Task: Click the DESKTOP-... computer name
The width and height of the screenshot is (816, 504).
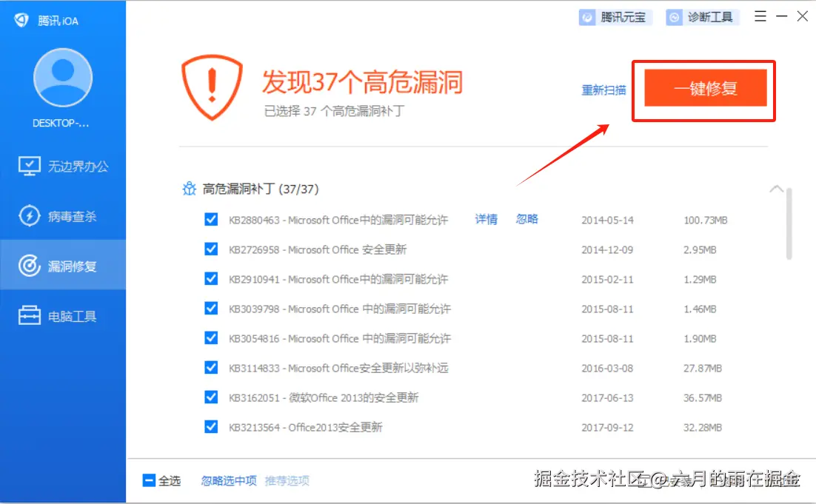Action: (x=61, y=124)
